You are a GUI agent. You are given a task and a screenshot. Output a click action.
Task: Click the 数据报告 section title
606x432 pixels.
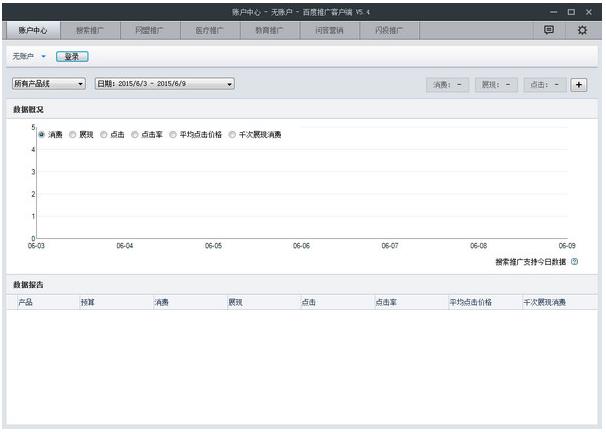tap(28, 284)
